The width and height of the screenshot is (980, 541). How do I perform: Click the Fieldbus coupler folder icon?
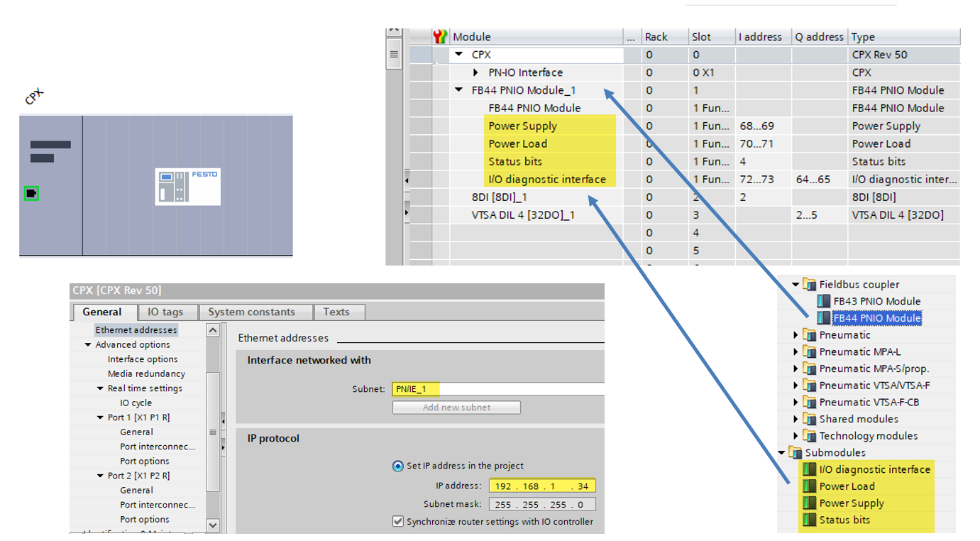coord(809,285)
